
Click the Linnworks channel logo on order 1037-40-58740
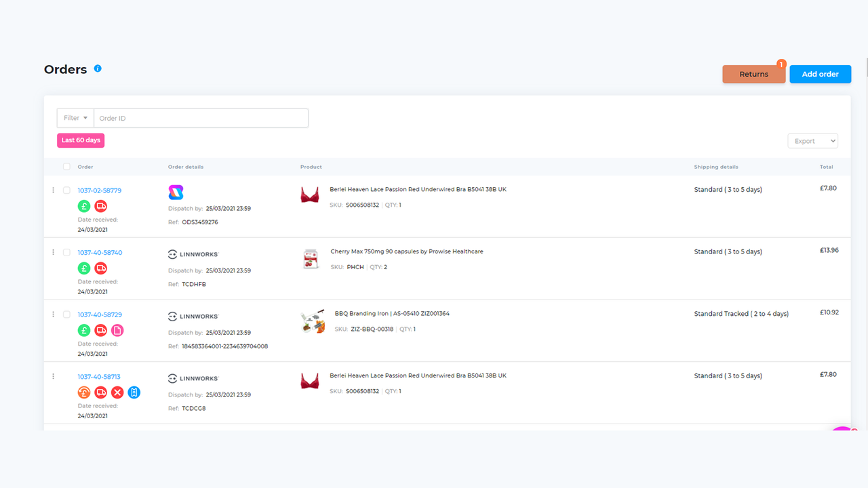[x=193, y=253]
